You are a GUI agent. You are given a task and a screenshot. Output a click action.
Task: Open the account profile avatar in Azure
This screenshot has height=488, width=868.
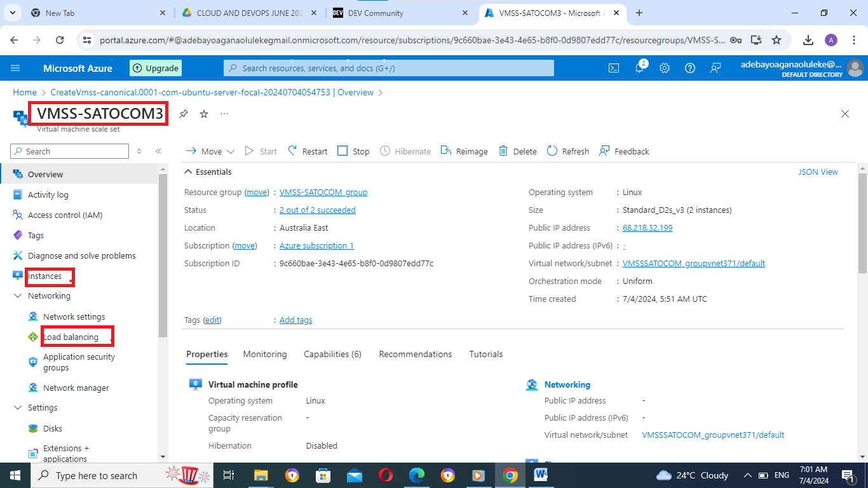[x=855, y=68]
